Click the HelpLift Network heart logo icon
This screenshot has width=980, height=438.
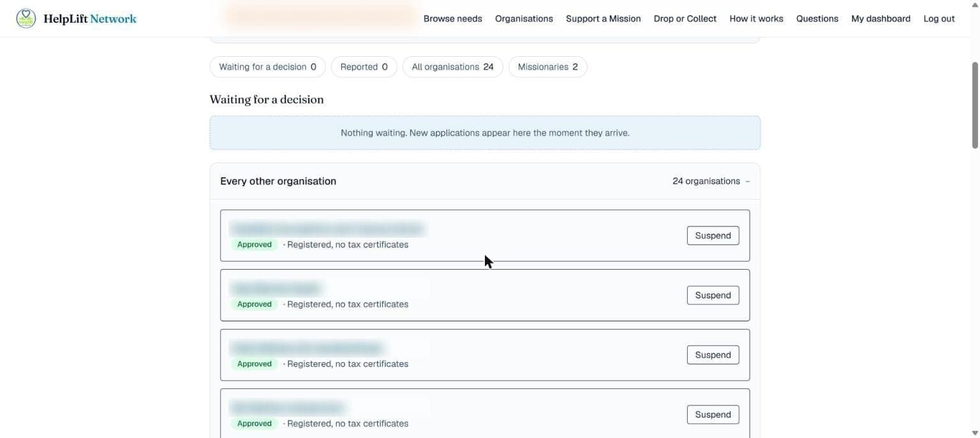[x=26, y=18]
